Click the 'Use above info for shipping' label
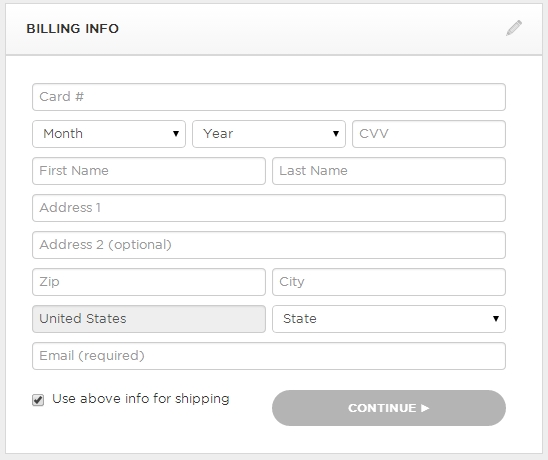 [x=141, y=398]
